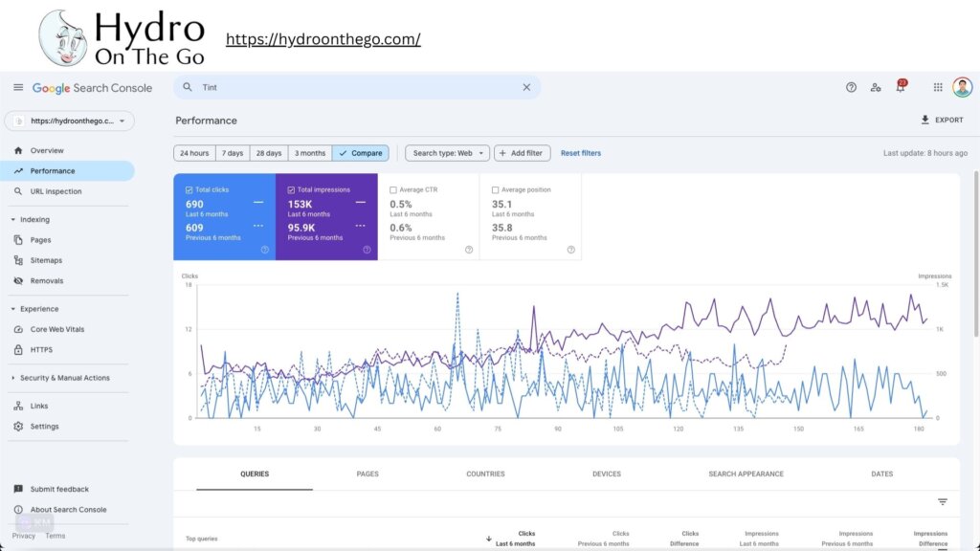
Task: Sort by Impressions Last 6 months column
Action: point(759,539)
